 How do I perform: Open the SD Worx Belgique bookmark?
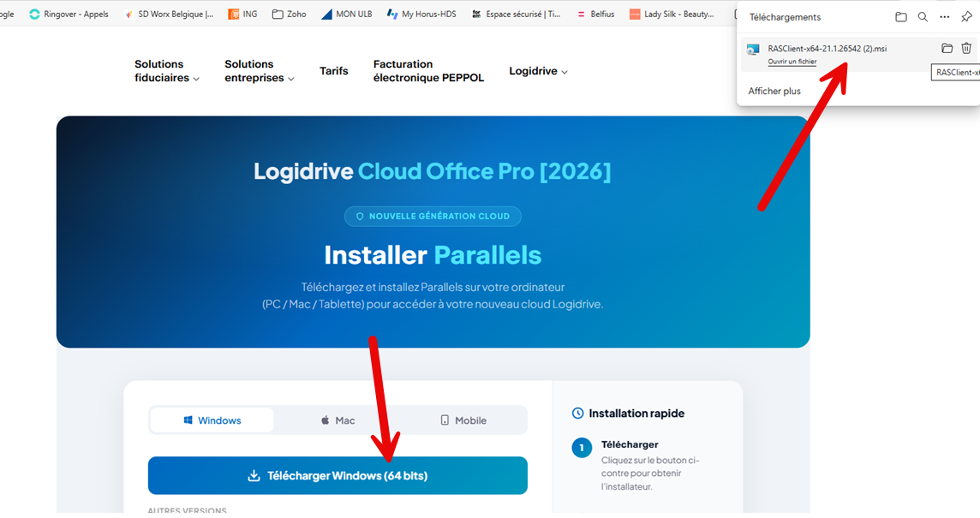point(170,14)
